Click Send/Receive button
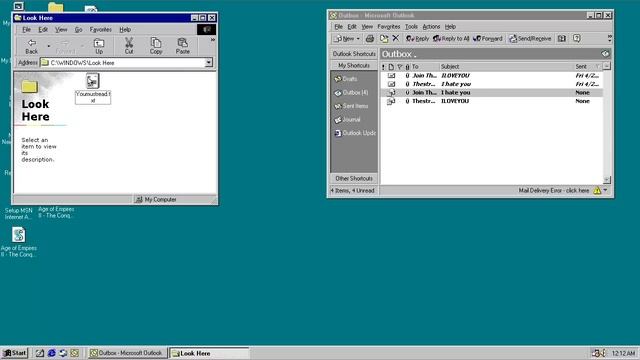This screenshot has height=360, width=640. (530, 38)
